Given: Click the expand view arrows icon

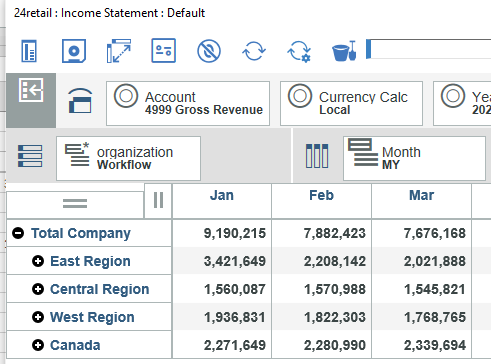Looking at the screenshot, I should coord(119,51).
